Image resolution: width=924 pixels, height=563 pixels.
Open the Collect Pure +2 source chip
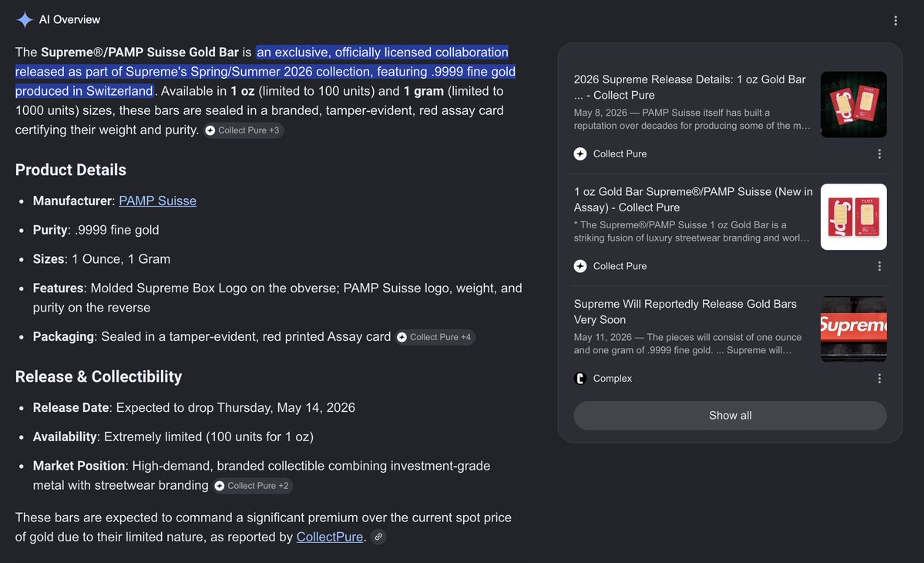pyautogui.click(x=253, y=486)
